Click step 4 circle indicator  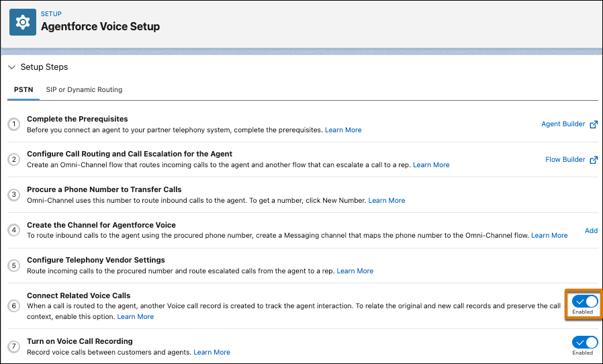[14, 230]
